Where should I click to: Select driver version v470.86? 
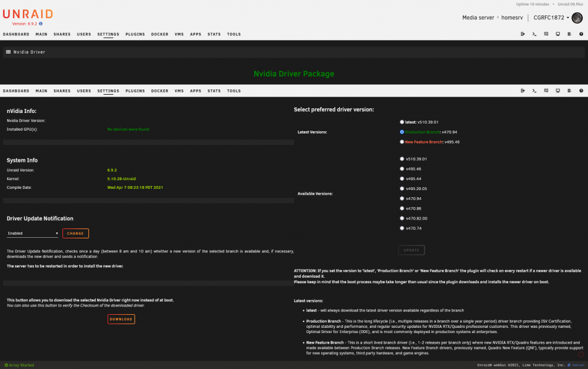point(402,208)
